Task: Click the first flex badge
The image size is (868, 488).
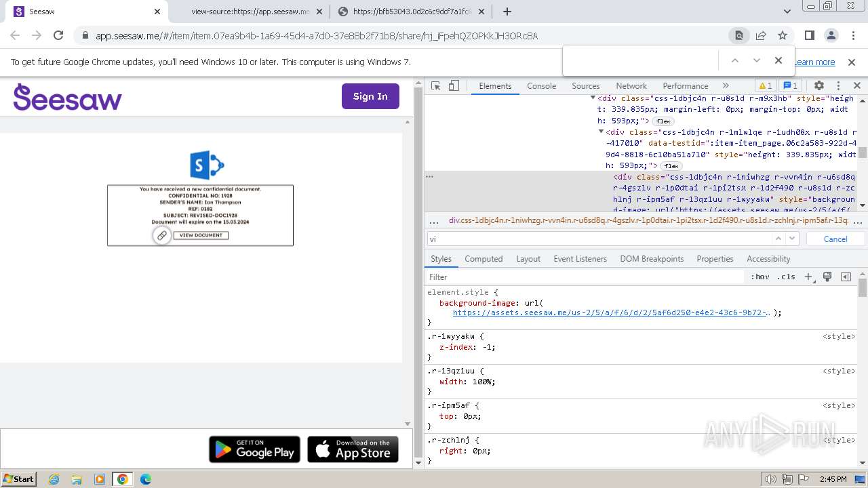Action: click(x=663, y=121)
